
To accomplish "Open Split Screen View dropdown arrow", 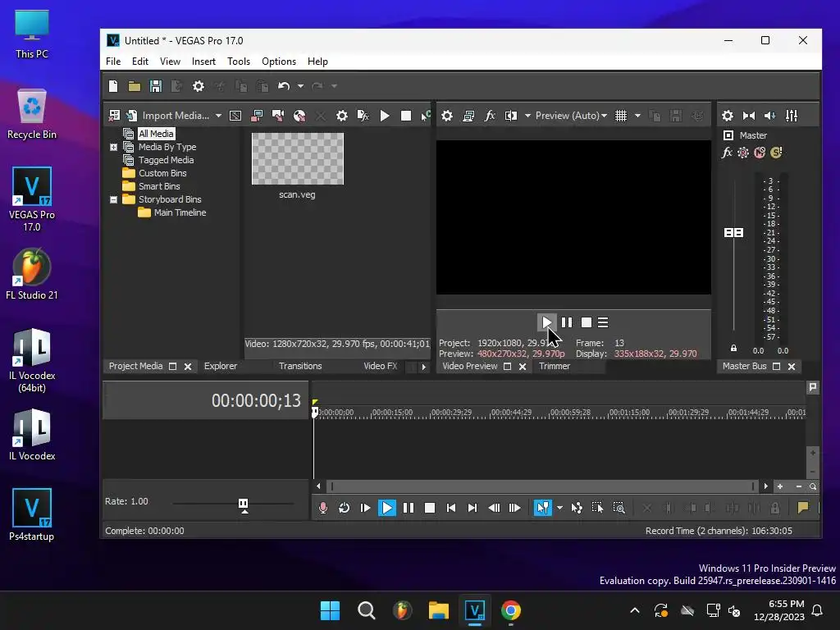I will 527,116.
